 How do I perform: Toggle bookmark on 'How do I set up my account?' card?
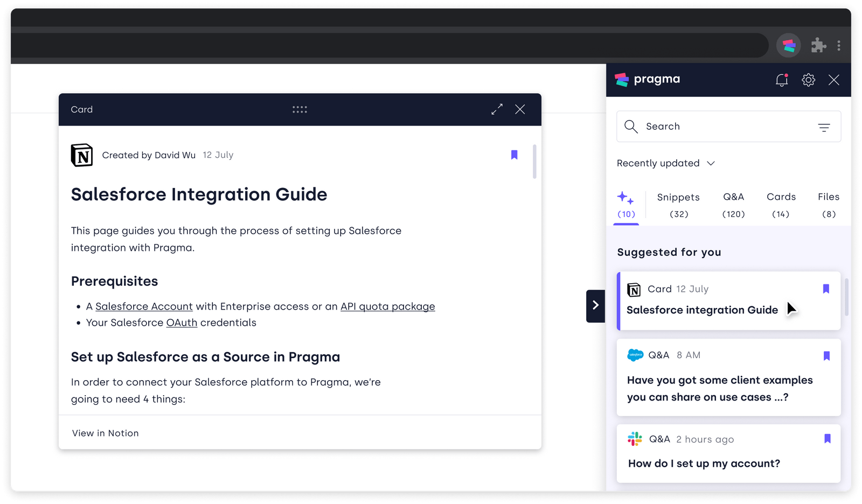tap(828, 439)
